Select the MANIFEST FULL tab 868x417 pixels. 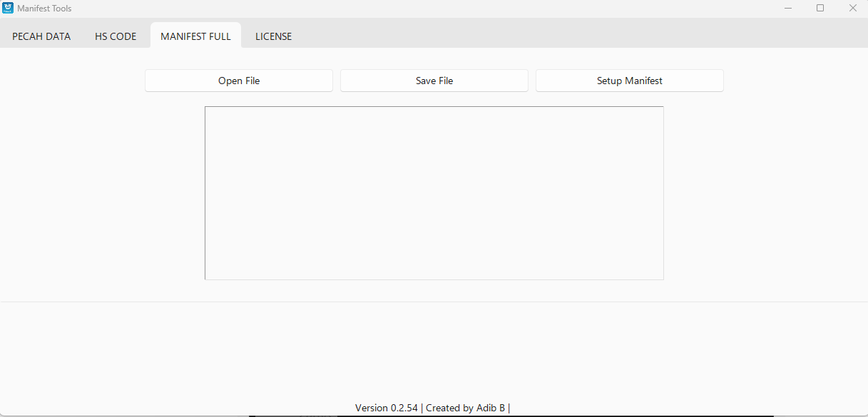(x=195, y=36)
